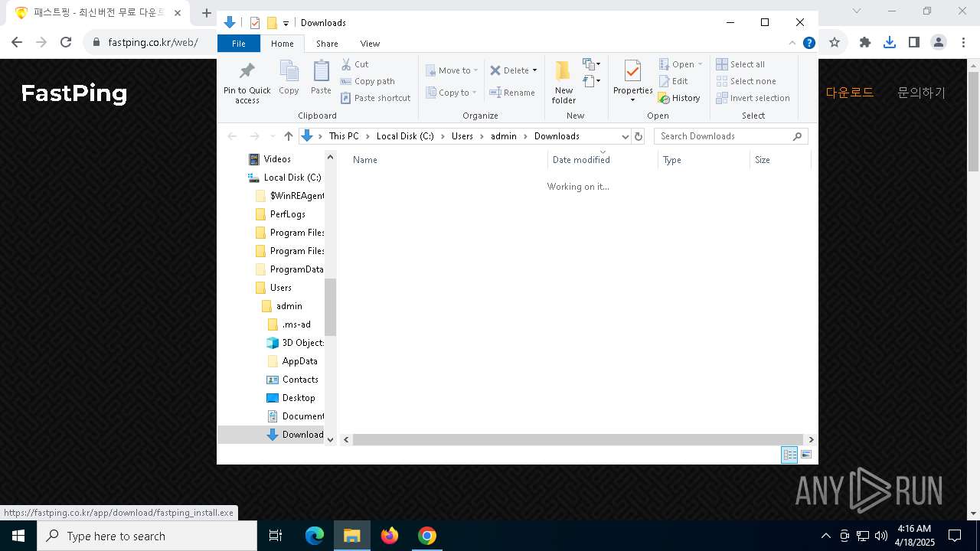
Task: Expand address bar history dropdown
Action: (x=625, y=136)
